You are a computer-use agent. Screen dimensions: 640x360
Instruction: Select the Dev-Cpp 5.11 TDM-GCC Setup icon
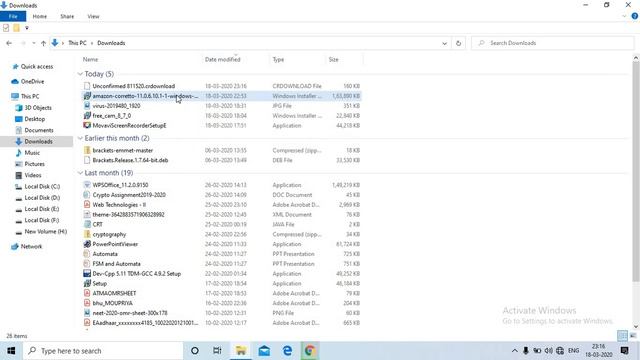pos(87,273)
